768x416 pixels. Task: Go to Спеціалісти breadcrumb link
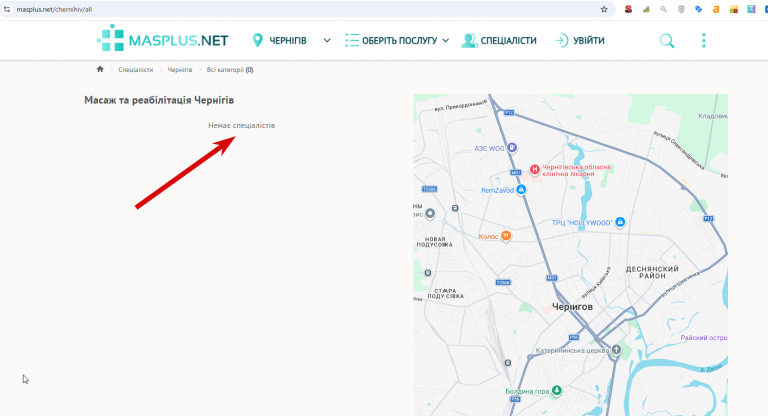(x=136, y=70)
